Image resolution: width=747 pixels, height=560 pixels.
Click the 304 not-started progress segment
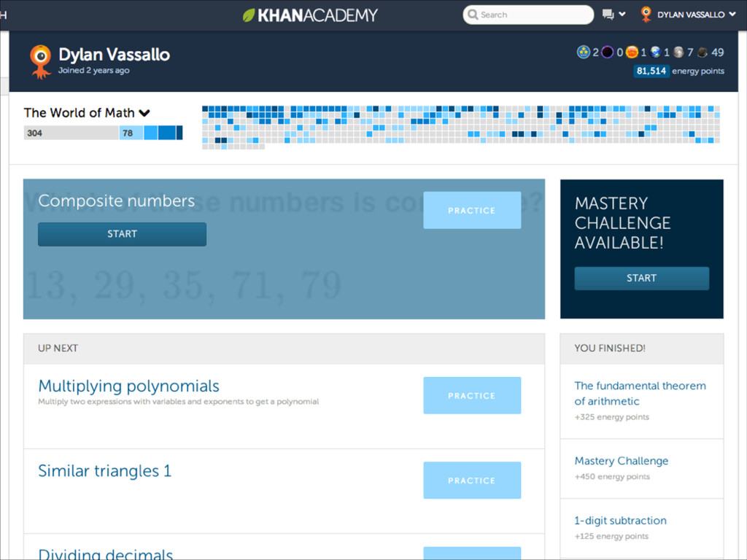[71, 133]
